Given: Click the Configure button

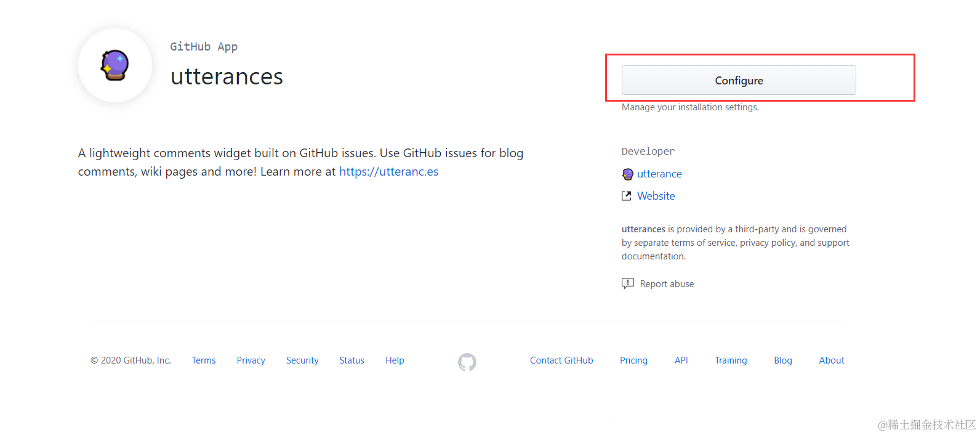Looking at the screenshot, I should (739, 80).
